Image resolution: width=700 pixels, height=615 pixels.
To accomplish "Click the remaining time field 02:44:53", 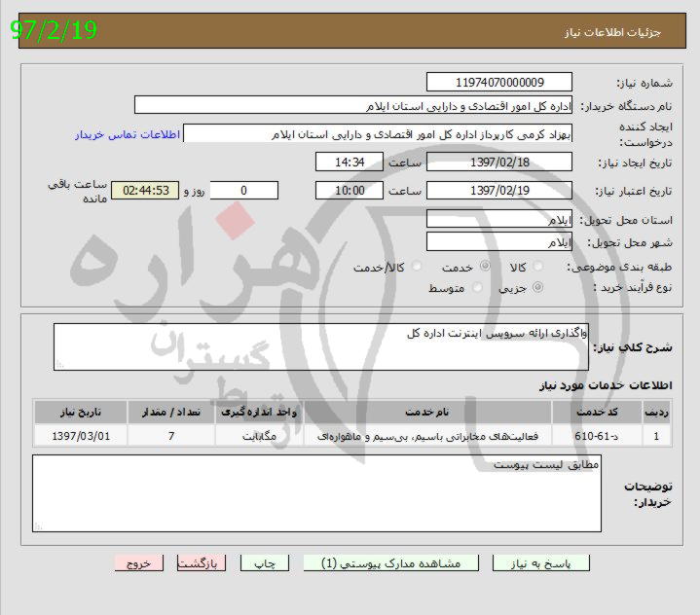I will click(145, 191).
